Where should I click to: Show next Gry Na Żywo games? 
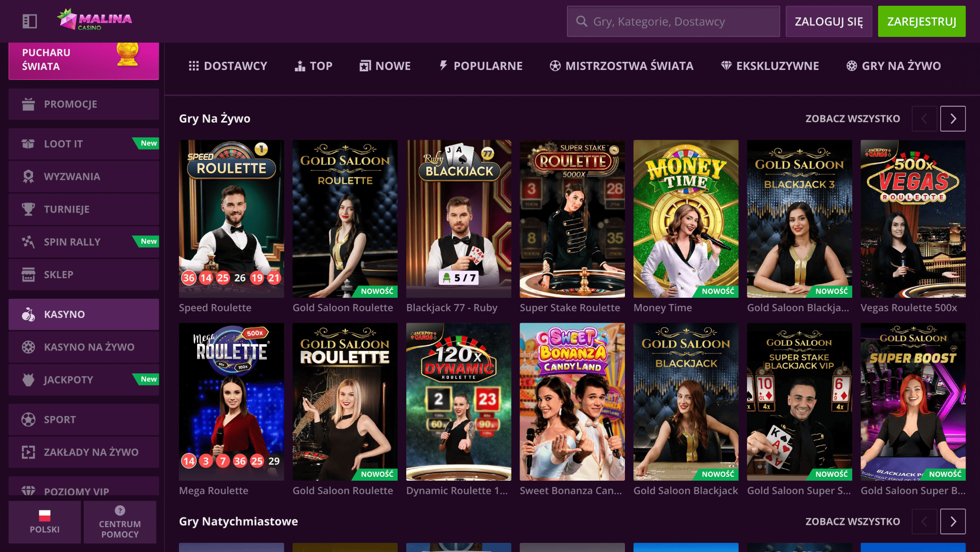click(953, 119)
